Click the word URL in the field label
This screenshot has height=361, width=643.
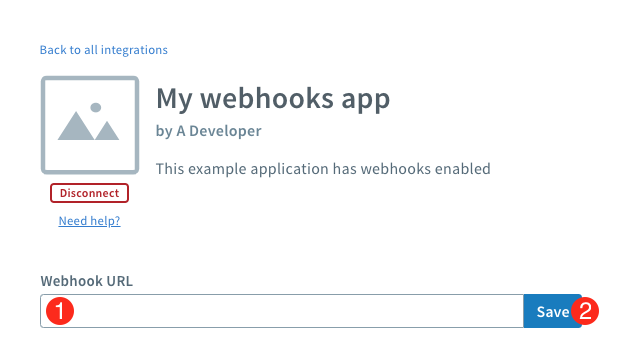click(x=120, y=281)
